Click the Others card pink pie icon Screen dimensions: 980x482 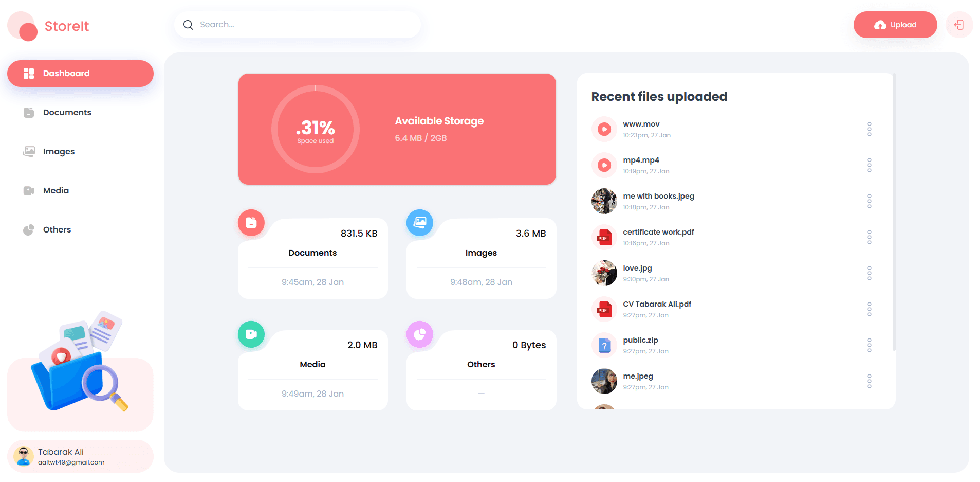420,334
